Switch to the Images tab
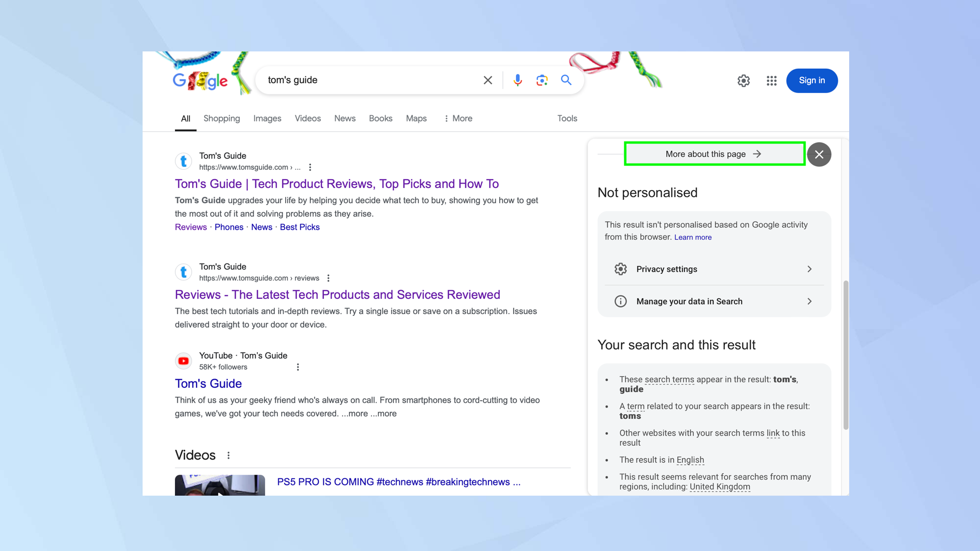 [x=267, y=119]
